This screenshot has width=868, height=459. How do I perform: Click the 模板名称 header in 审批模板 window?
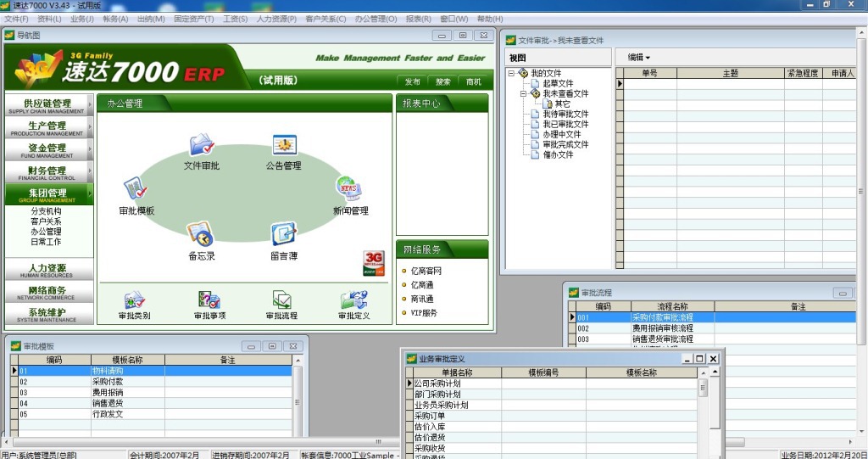pyautogui.click(x=128, y=360)
